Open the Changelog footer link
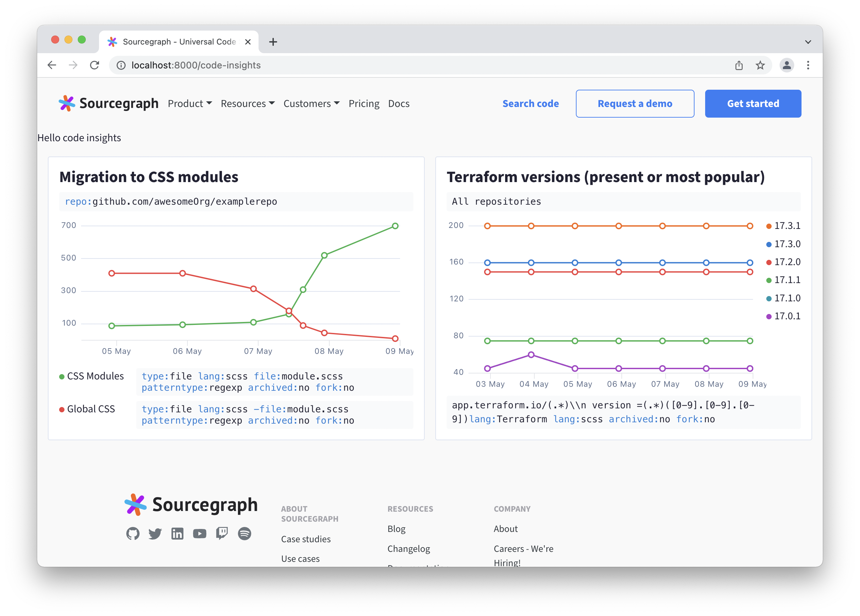This screenshot has height=616, width=860. [409, 549]
